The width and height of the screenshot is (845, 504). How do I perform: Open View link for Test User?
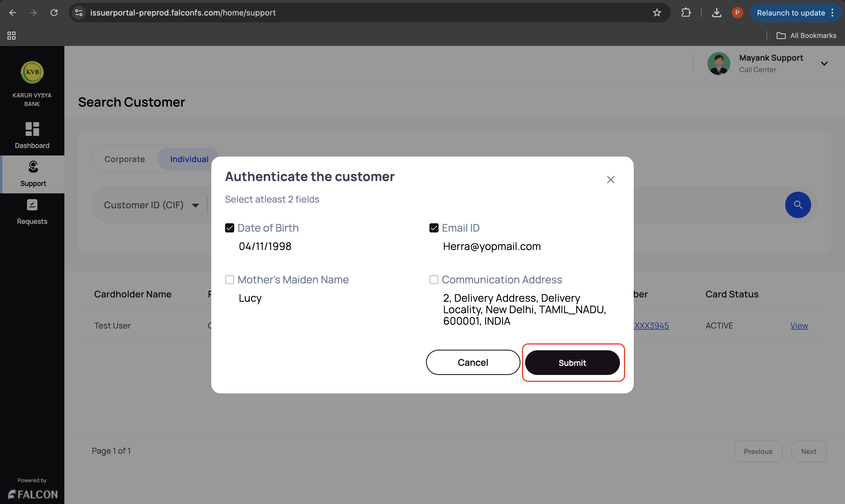799,325
